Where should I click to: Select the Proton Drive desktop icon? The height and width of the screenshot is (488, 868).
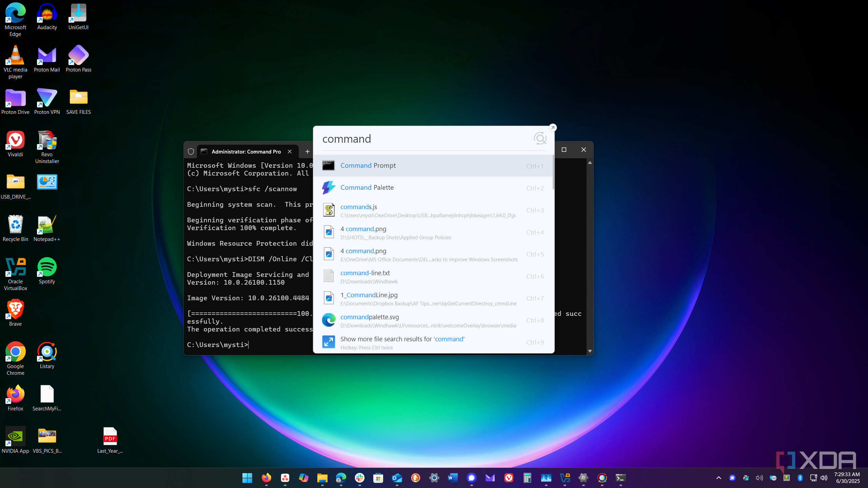pyautogui.click(x=15, y=101)
